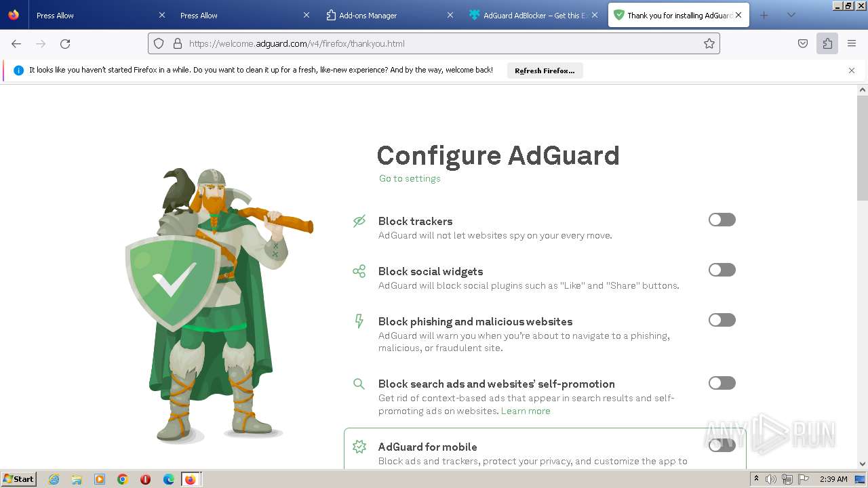Open a new tab with plus button

tap(764, 15)
